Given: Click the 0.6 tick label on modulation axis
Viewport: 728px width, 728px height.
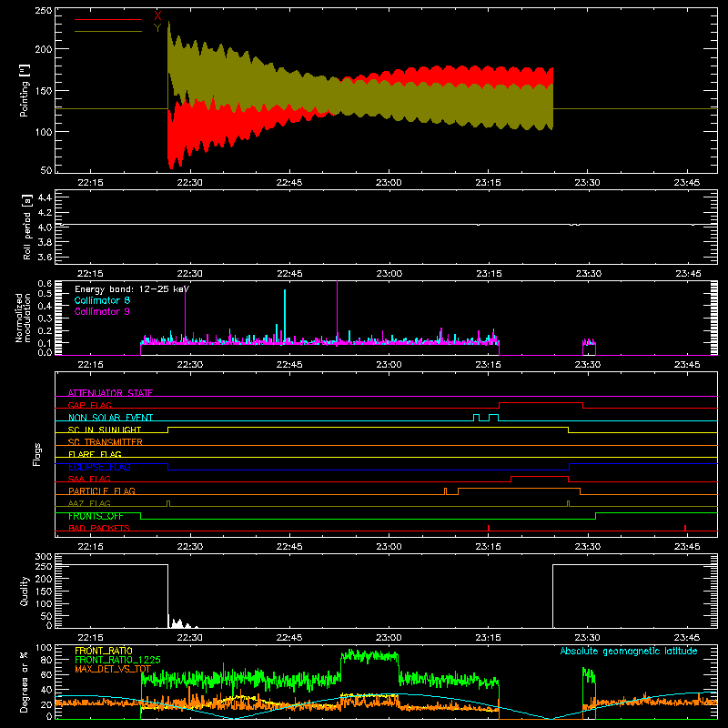Looking at the screenshot, I should coord(45,284).
